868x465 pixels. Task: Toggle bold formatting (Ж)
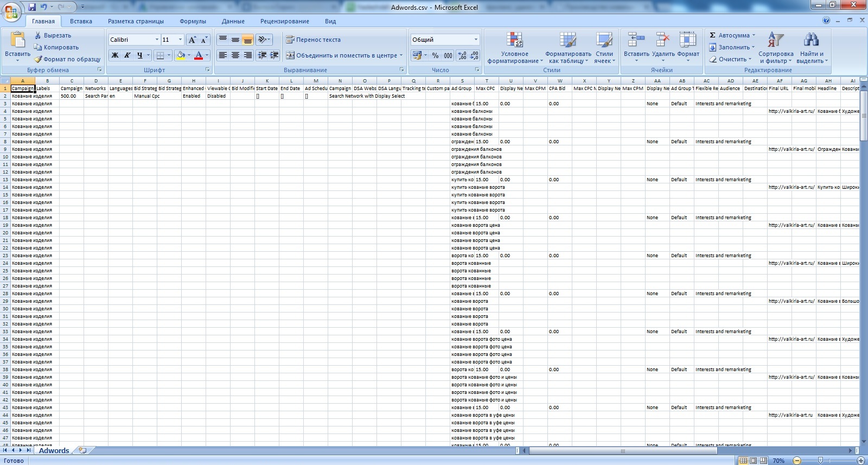(115, 55)
